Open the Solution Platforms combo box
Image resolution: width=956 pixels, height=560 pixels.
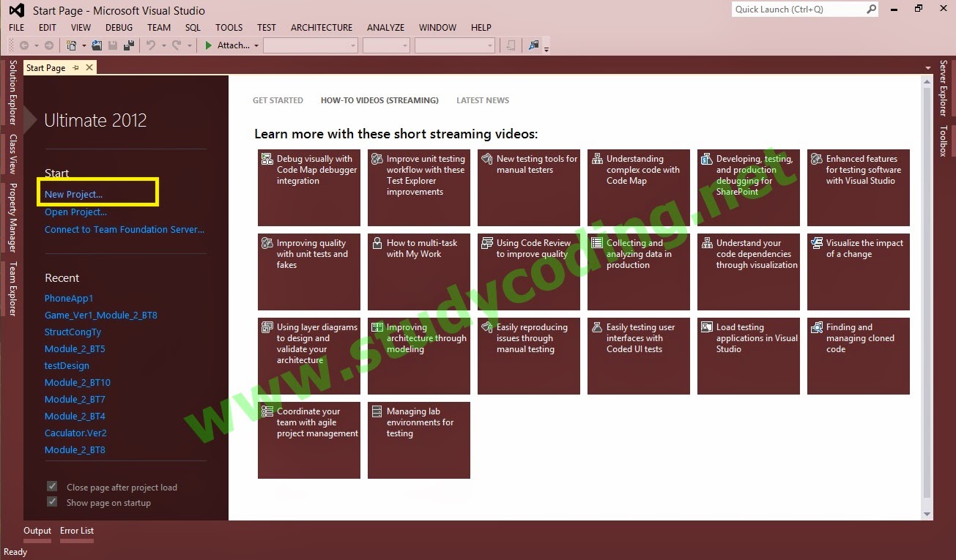coord(386,45)
